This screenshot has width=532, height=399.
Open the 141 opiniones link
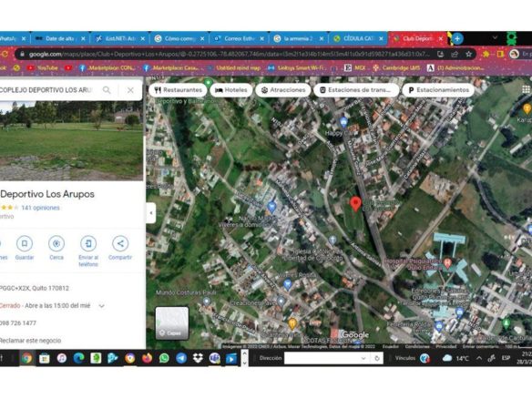tap(40, 208)
